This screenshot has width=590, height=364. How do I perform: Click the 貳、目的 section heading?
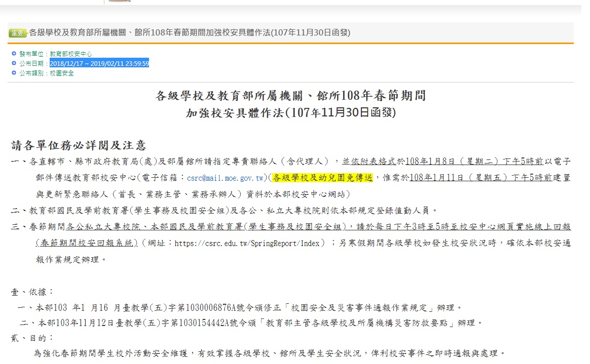click(32, 337)
